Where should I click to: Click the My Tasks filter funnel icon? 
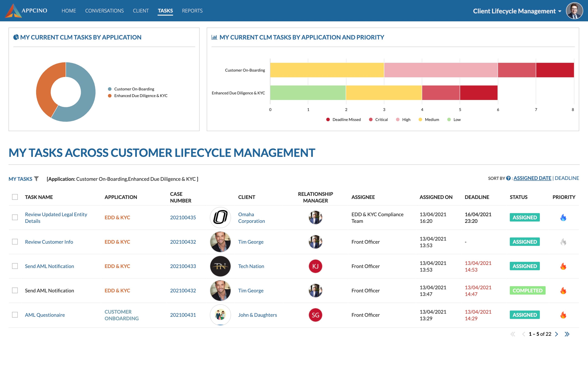pos(36,179)
